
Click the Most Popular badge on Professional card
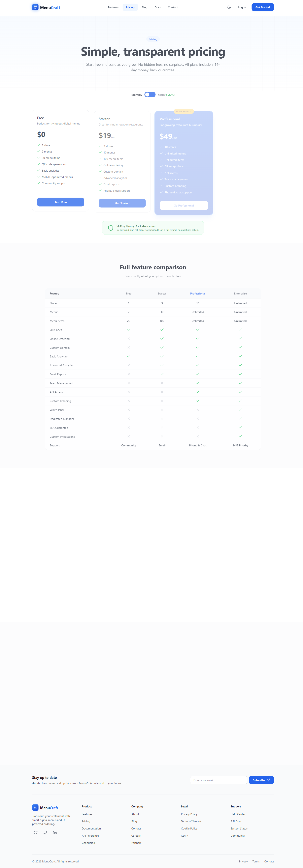coord(184,112)
